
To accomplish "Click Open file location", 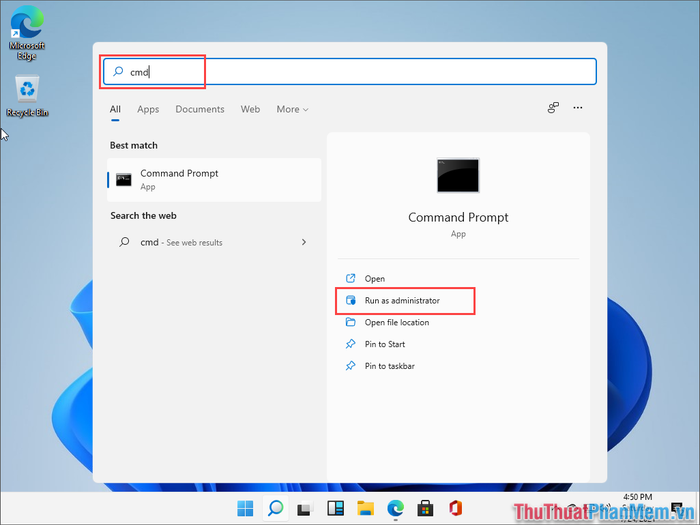I will 396,323.
